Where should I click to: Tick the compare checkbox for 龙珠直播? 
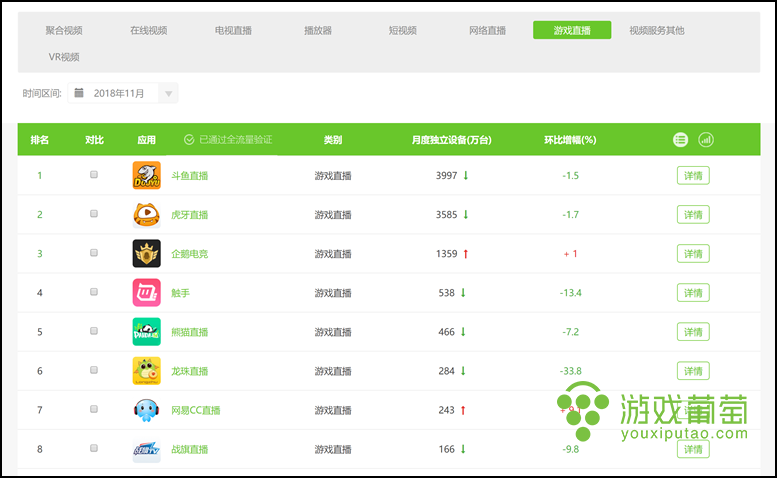94,370
